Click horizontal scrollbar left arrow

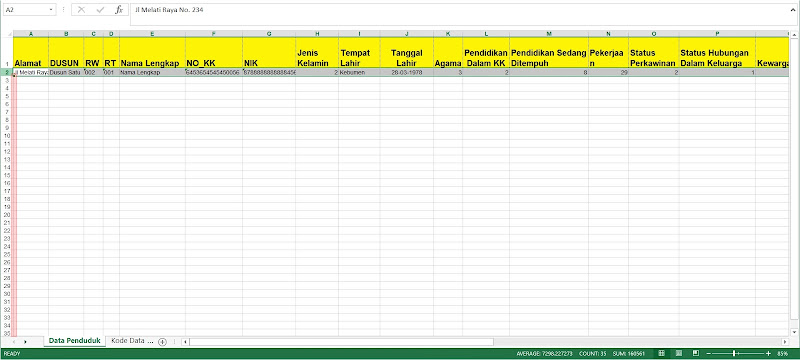coord(185,342)
